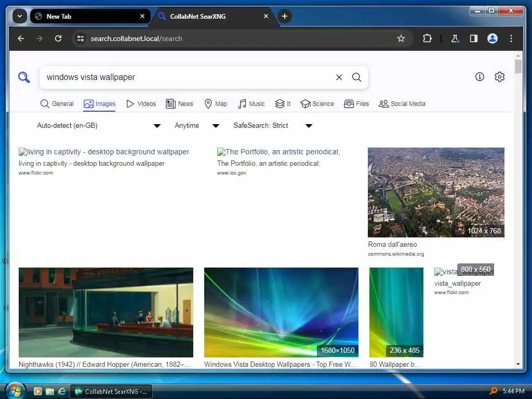This screenshot has height=399, width=532.
Task: Open site information icon in address bar
Action: [81, 38]
